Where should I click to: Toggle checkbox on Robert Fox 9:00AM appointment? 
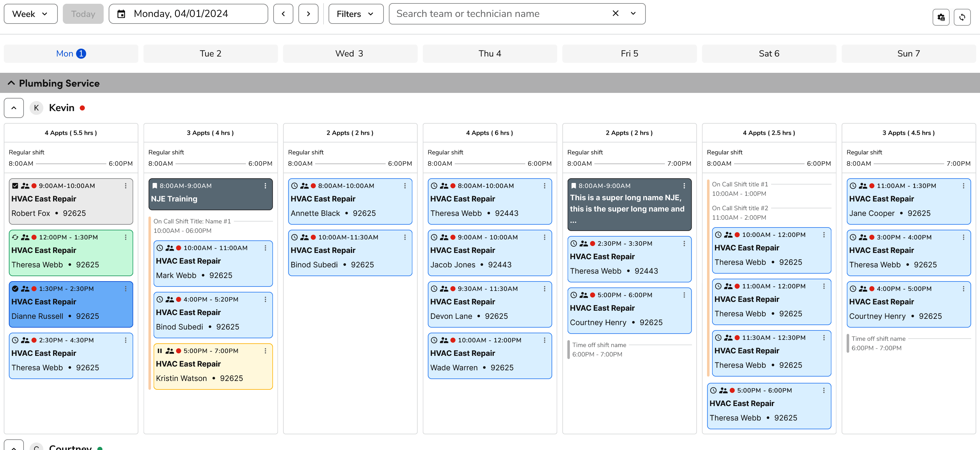tap(15, 186)
